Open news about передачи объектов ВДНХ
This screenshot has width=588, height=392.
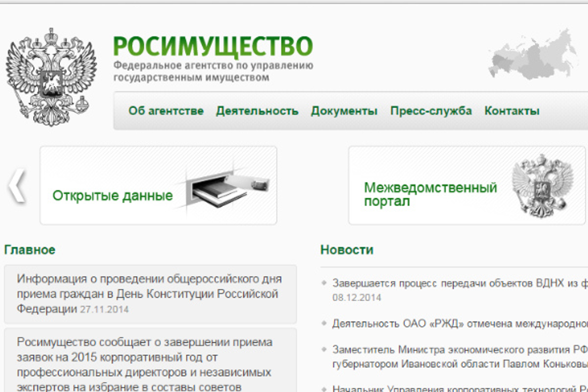460,283
